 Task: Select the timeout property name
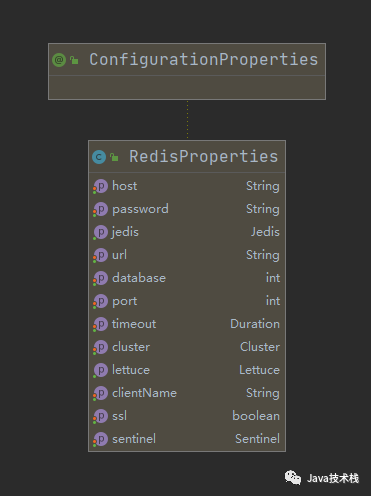click(134, 324)
